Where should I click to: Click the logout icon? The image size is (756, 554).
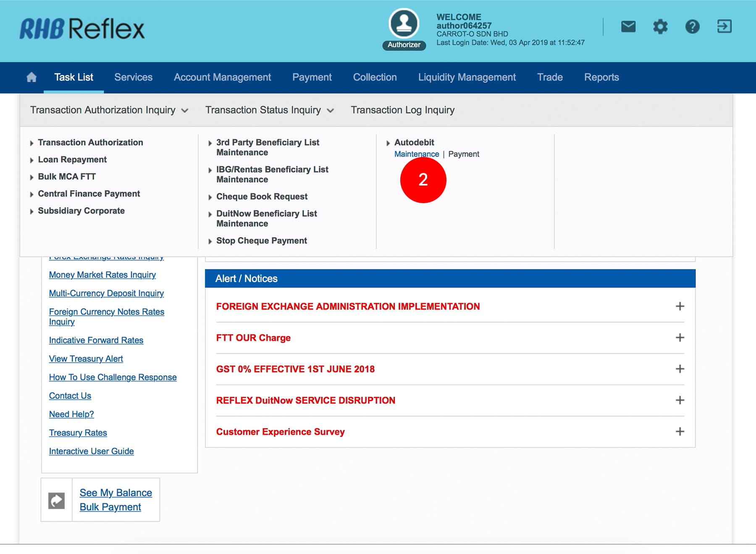point(724,26)
